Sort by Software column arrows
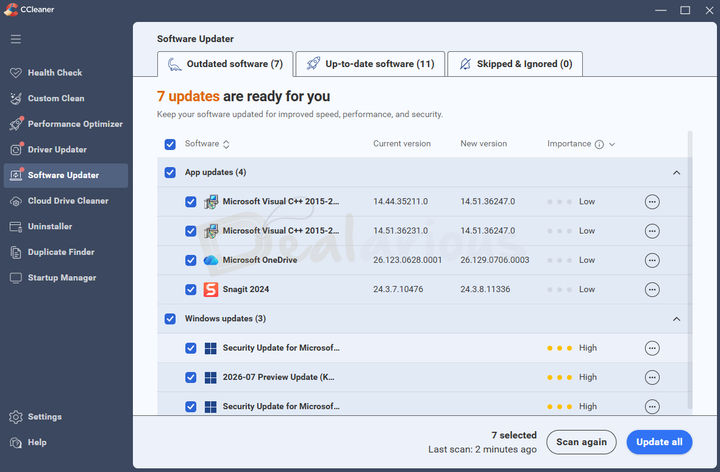Screen dimensions: 720x472 tap(226, 144)
